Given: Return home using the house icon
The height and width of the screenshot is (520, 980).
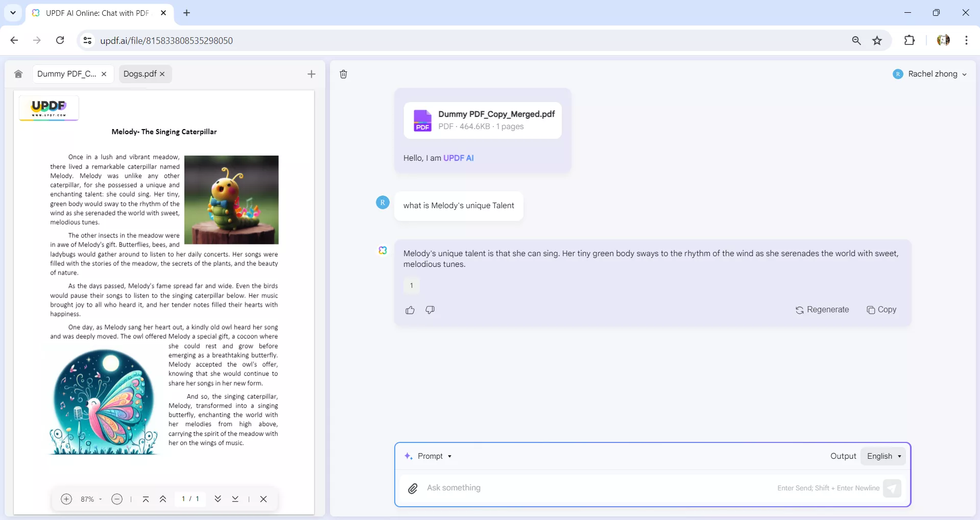Looking at the screenshot, I should pos(18,74).
